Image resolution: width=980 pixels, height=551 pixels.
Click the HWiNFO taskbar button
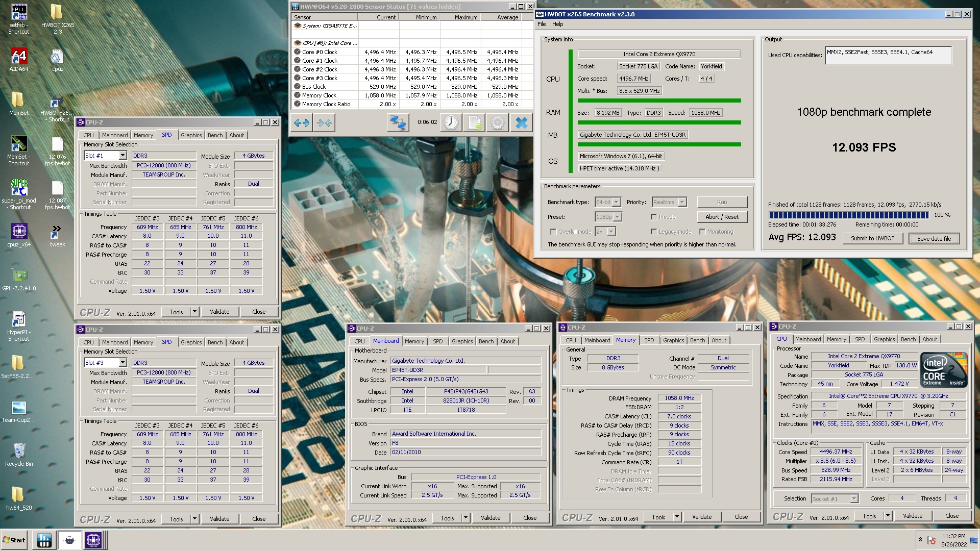(44, 540)
